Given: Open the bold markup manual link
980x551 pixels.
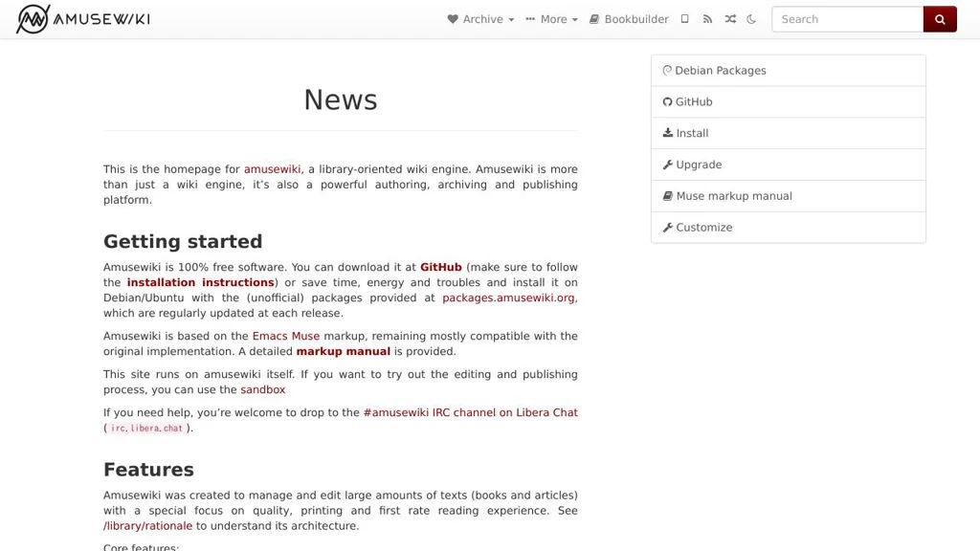Looking at the screenshot, I should (x=344, y=352).
